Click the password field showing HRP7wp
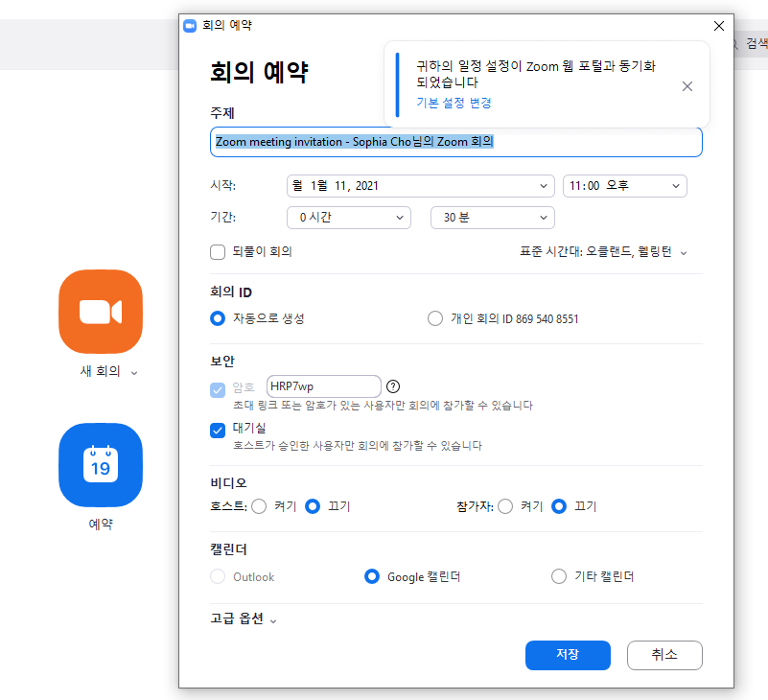The width and height of the screenshot is (768, 700). click(324, 386)
